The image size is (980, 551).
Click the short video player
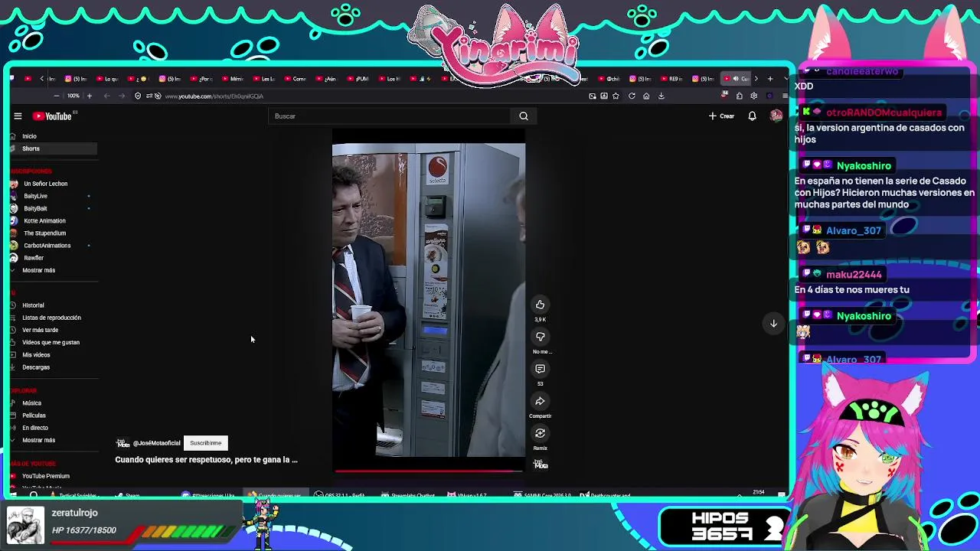pos(429,300)
